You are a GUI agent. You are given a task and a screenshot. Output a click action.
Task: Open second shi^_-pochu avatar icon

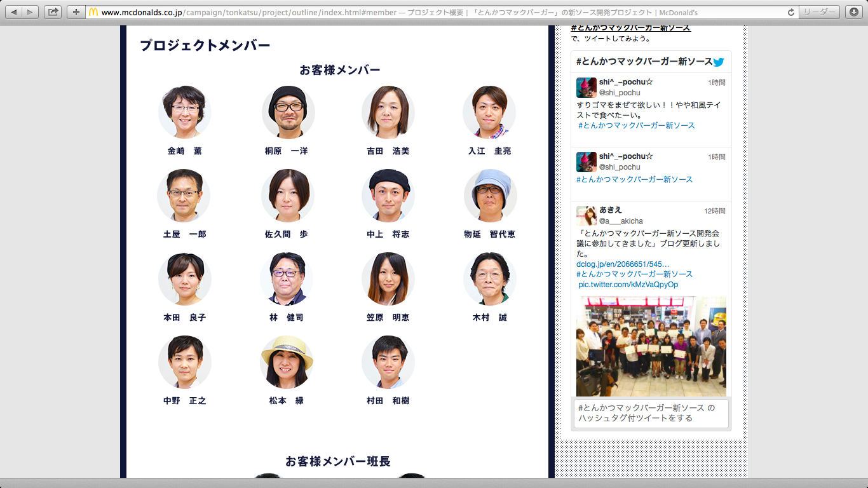point(586,161)
